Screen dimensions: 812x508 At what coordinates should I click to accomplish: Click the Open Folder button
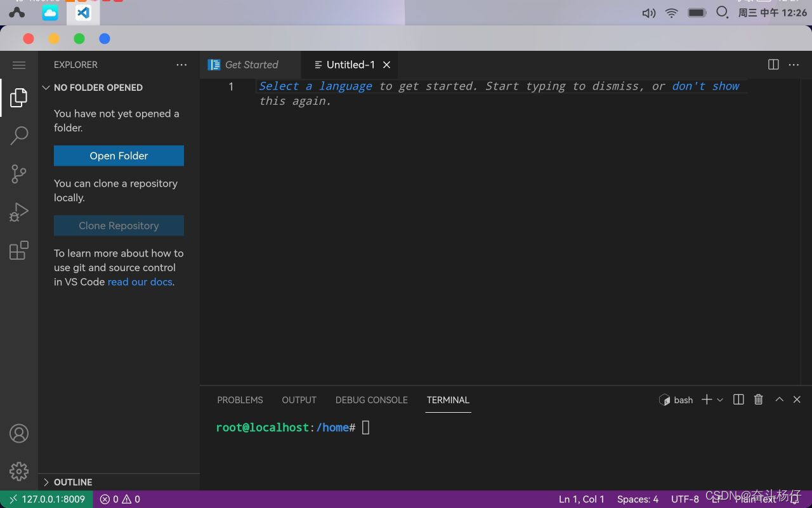tap(119, 156)
